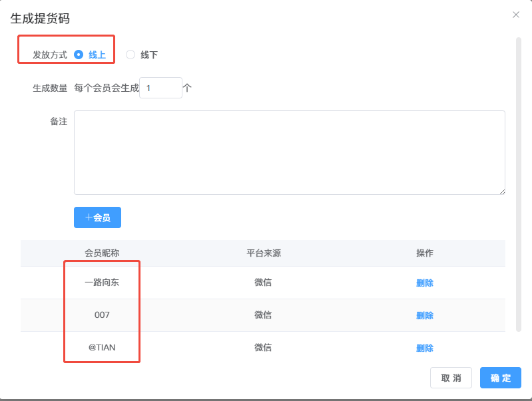Click the 操作 column header
532x401 pixels.
coord(424,253)
